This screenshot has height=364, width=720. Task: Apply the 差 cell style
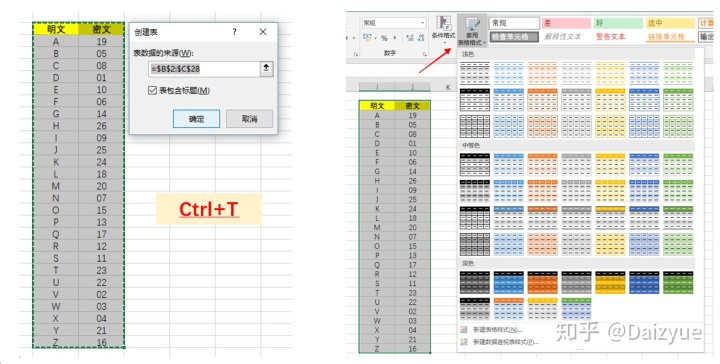coord(566,23)
